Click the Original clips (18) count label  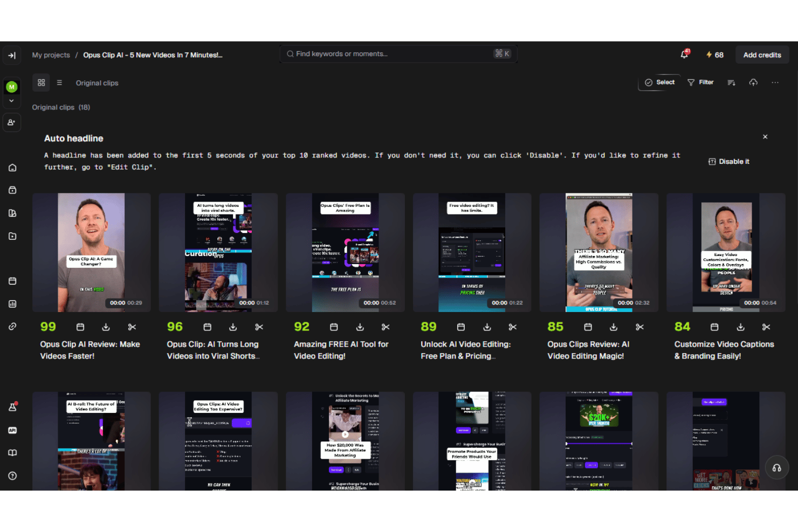point(61,107)
